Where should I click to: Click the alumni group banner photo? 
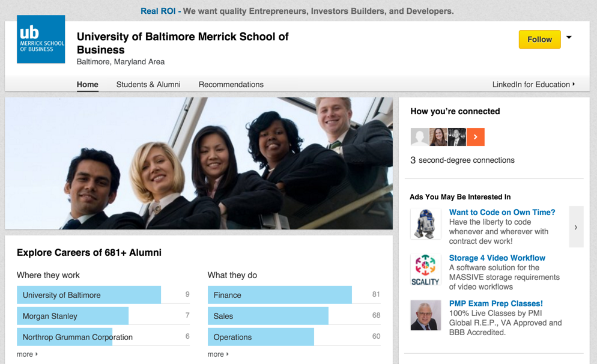[199, 163]
